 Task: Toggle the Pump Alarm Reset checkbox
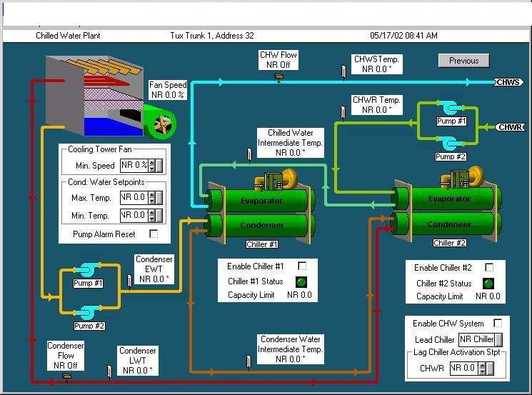[x=153, y=234]
